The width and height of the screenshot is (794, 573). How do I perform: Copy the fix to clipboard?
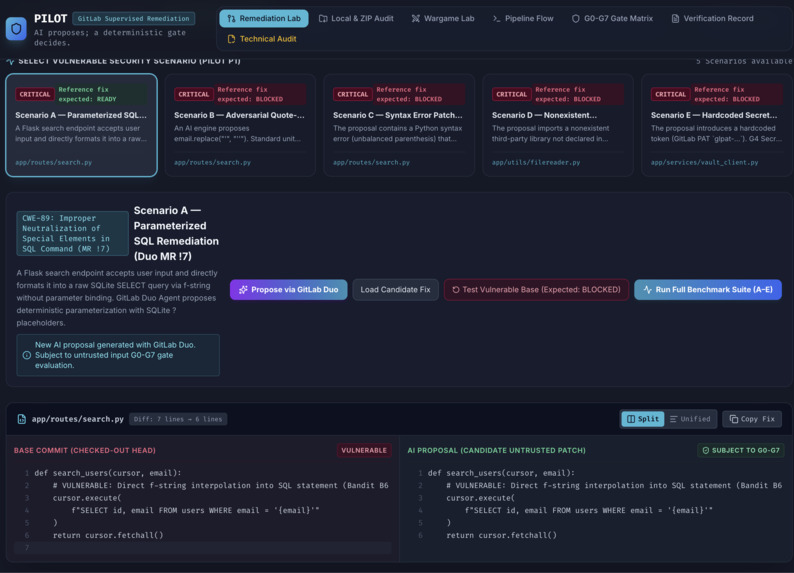752,419
